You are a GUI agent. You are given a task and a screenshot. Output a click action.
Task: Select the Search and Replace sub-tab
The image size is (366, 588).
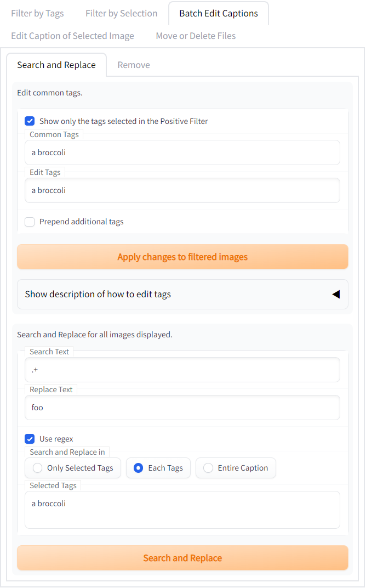[56, 65]
